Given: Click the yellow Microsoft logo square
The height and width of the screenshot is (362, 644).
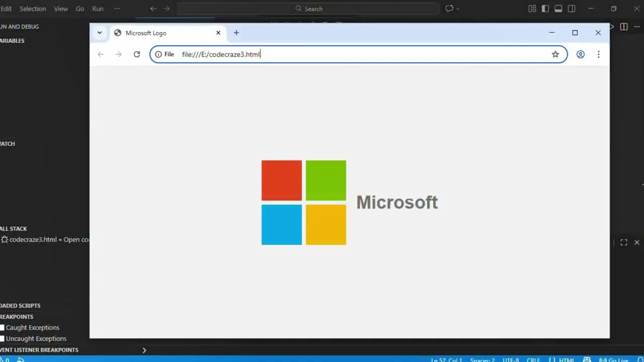Looking at the screenshot, I should (x=326, y=225).
